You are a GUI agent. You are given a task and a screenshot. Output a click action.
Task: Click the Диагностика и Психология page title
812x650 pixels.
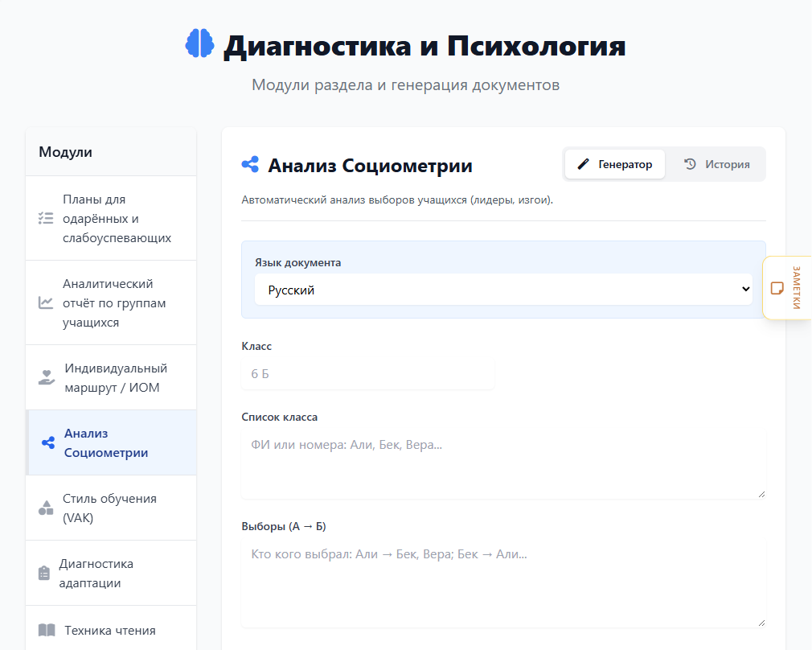coord(424,46)
